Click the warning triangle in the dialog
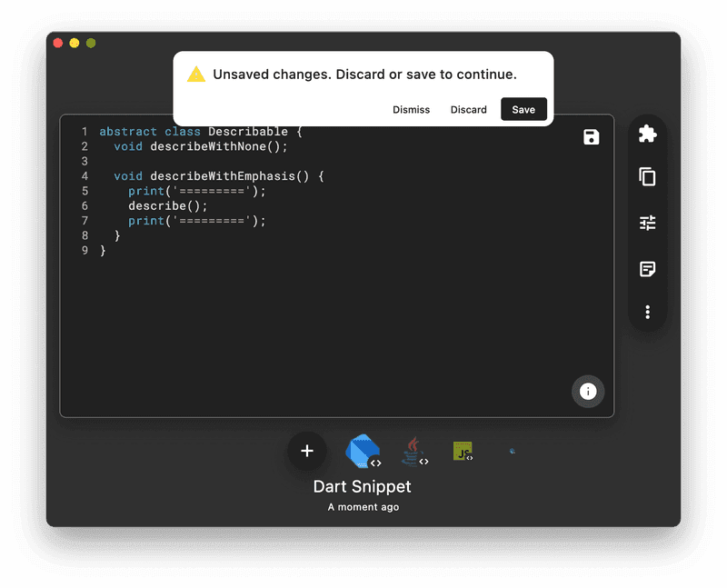This screenshot has height=588, width=727. (194, 74)
